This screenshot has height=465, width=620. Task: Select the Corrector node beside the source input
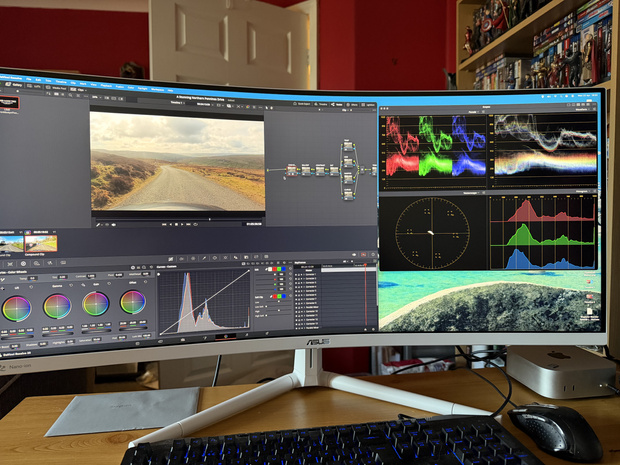coord(292,171)
